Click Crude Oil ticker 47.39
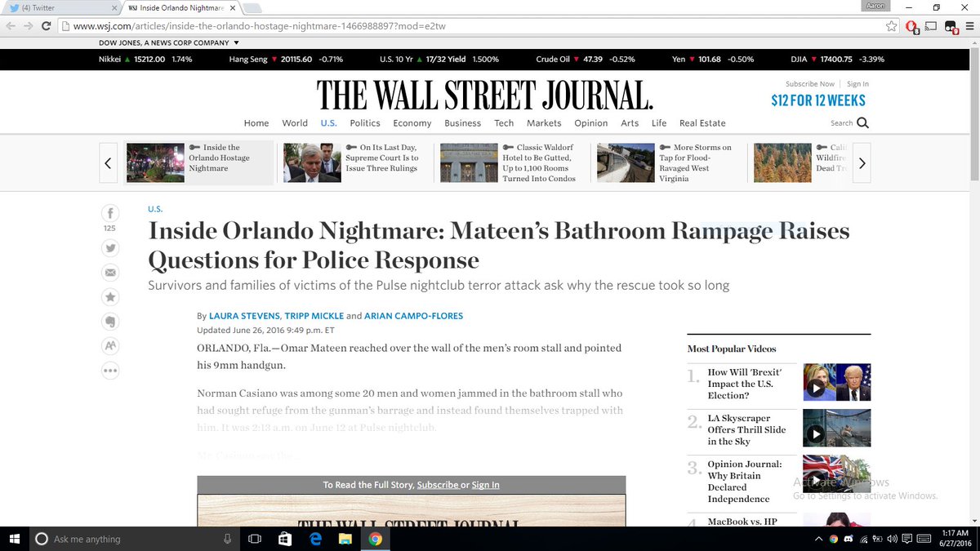 coord(593,60)
